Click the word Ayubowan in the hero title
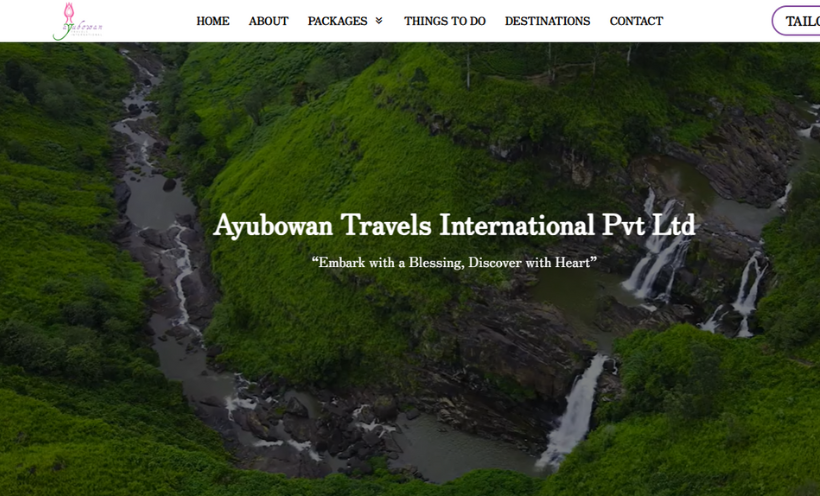 coord(273,226)
